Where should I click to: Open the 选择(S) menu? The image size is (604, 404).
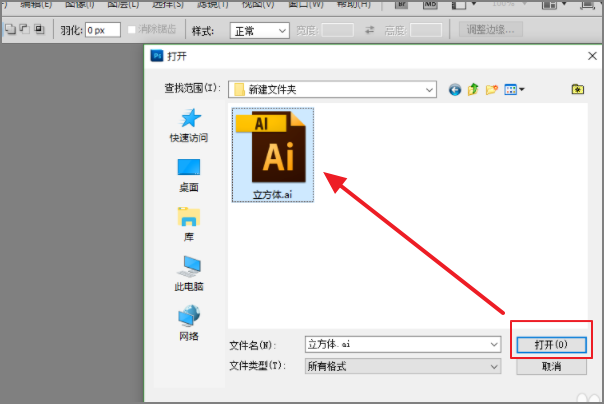click(x=168, y=4)
